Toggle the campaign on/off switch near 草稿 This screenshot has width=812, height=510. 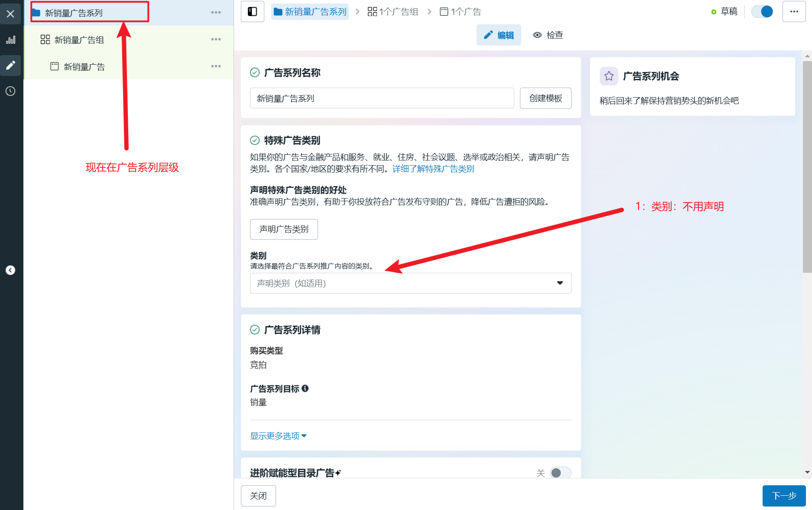pos(762,12)
